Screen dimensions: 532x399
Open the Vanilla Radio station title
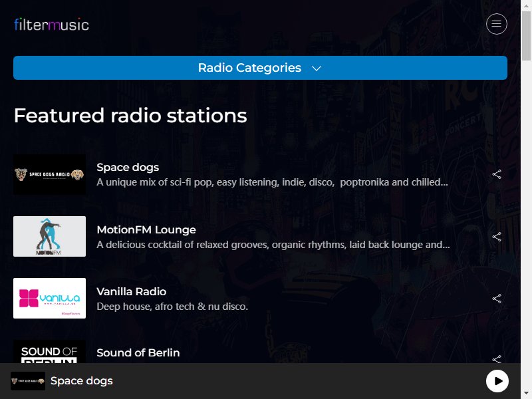(132, 291)
